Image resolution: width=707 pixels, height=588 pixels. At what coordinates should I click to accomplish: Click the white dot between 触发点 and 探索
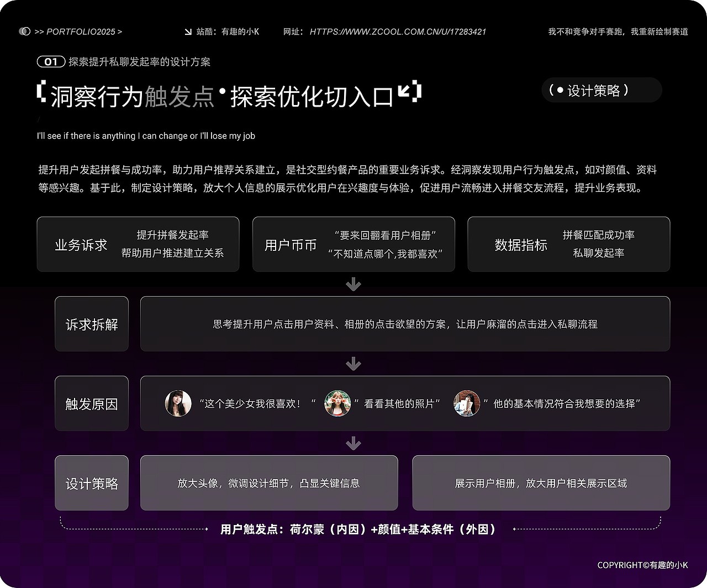click(x=223, y=90)
